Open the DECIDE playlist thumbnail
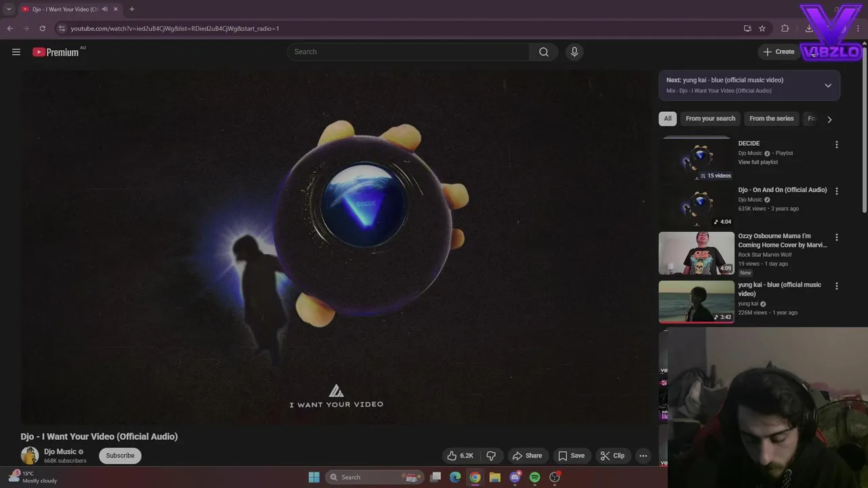 click(x=696, y=159)
